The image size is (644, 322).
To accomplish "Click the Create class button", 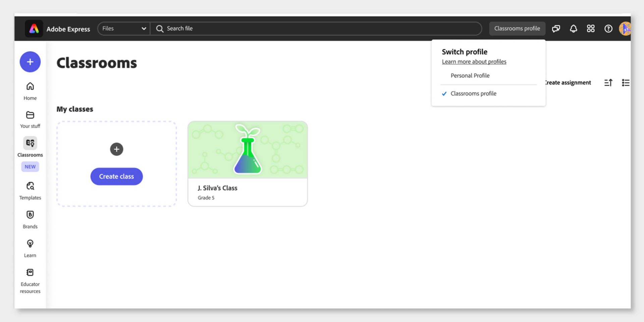I will (117, 176).
